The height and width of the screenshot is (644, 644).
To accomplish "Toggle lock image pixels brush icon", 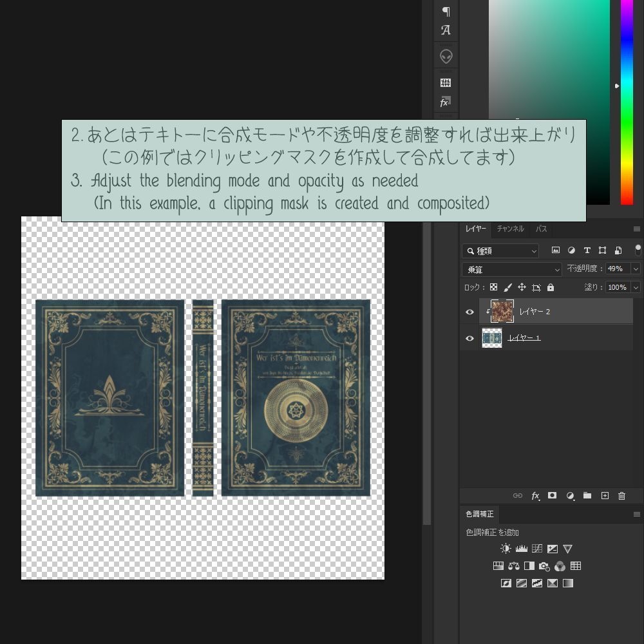I will [x=507, y=287].
